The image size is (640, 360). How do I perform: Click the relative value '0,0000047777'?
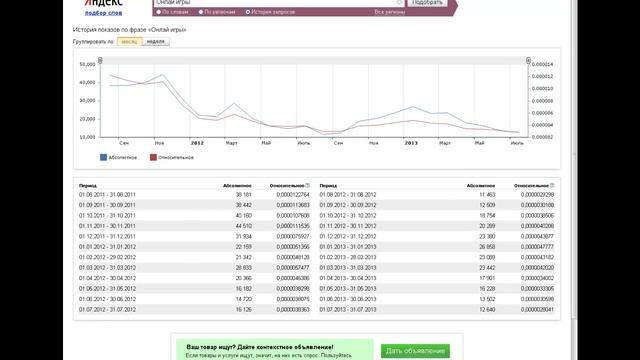click(537, 247)
